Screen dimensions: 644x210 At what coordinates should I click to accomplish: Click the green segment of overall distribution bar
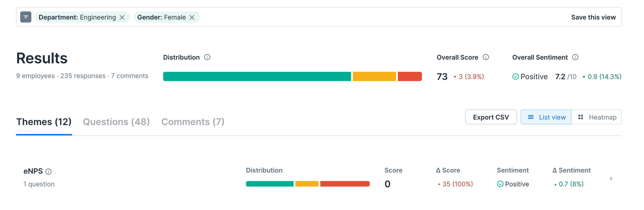tap(257, 77)
